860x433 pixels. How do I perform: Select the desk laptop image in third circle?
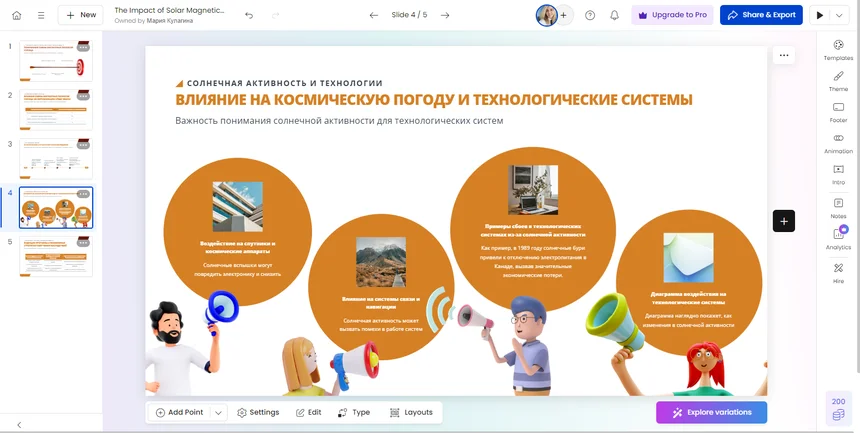[533, 190]
